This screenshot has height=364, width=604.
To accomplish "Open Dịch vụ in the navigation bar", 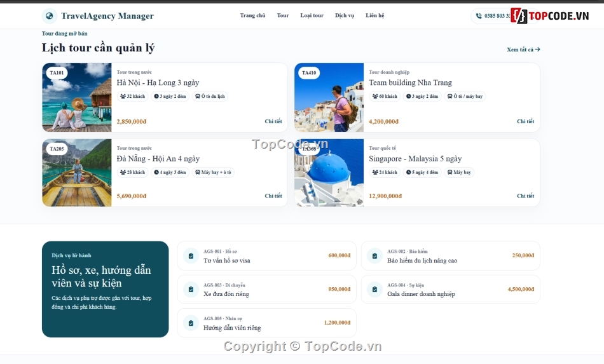I will pos(345,15).
